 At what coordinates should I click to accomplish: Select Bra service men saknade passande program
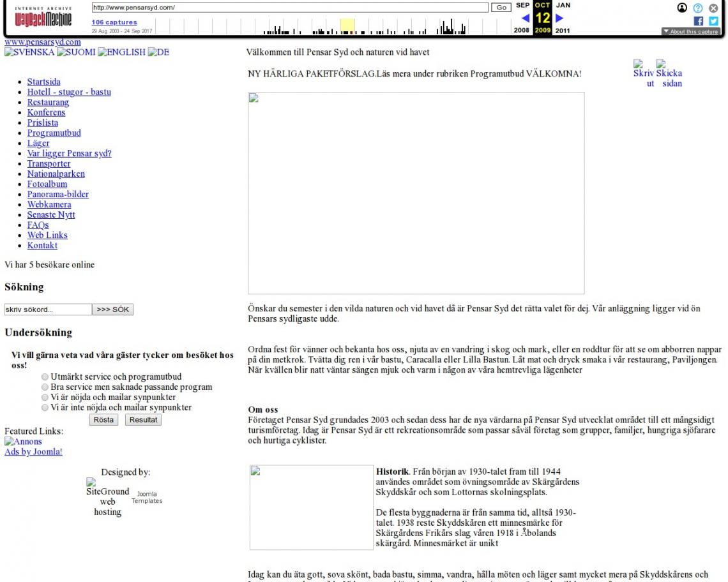point(45,387)
